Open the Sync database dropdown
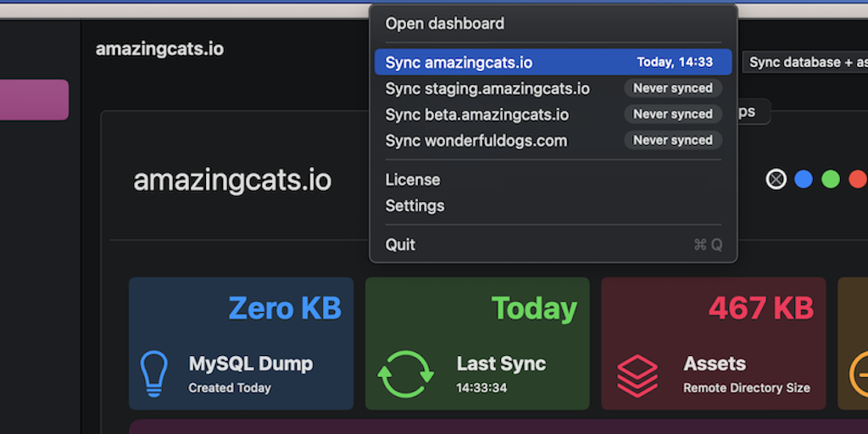Image resolution: width=868 pixels, height=434 pixels. click(x=805, y=62)
